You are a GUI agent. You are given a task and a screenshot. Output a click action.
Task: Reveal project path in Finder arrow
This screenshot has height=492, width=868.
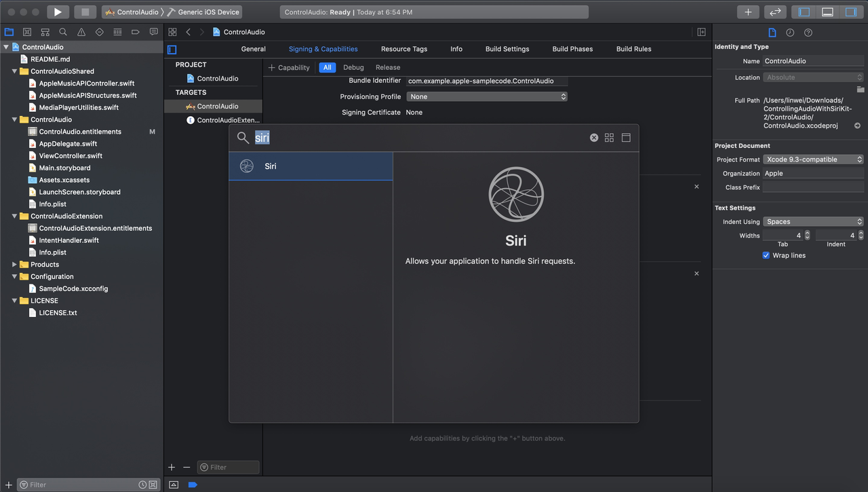tap(857, 126)
